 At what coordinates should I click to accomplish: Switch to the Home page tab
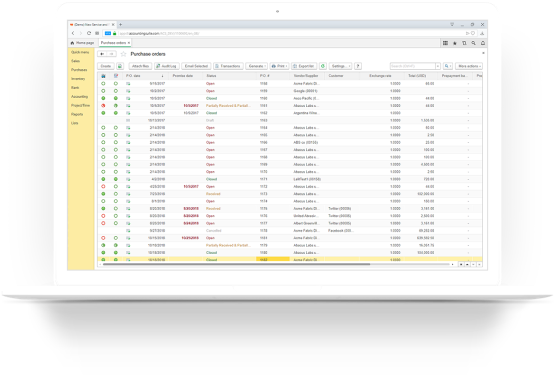[83, 43]
